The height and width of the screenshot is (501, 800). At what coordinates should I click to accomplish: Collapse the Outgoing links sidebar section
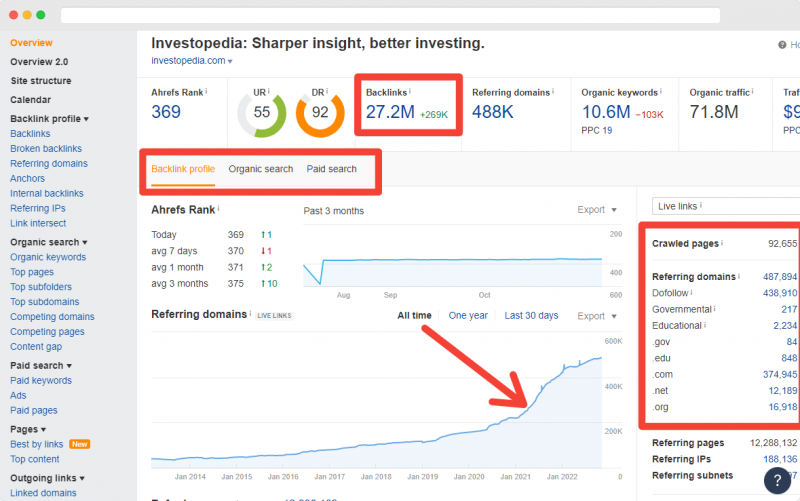(x=47, y=478)
